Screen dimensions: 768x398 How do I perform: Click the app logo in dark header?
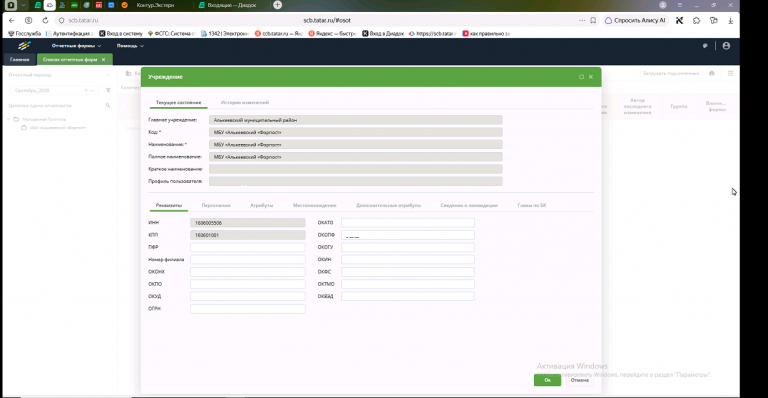click(24, 46)
